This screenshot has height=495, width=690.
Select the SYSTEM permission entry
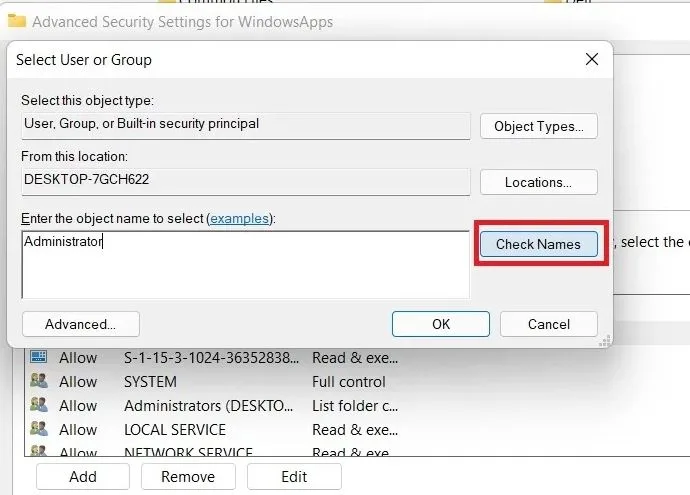pyautogui.click(x=216, y=381)
